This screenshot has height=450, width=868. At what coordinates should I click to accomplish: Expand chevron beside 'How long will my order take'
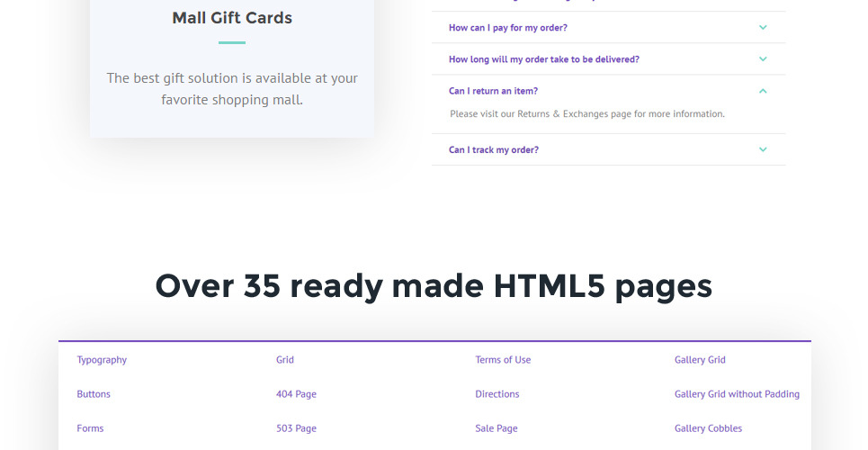(763, 59)
